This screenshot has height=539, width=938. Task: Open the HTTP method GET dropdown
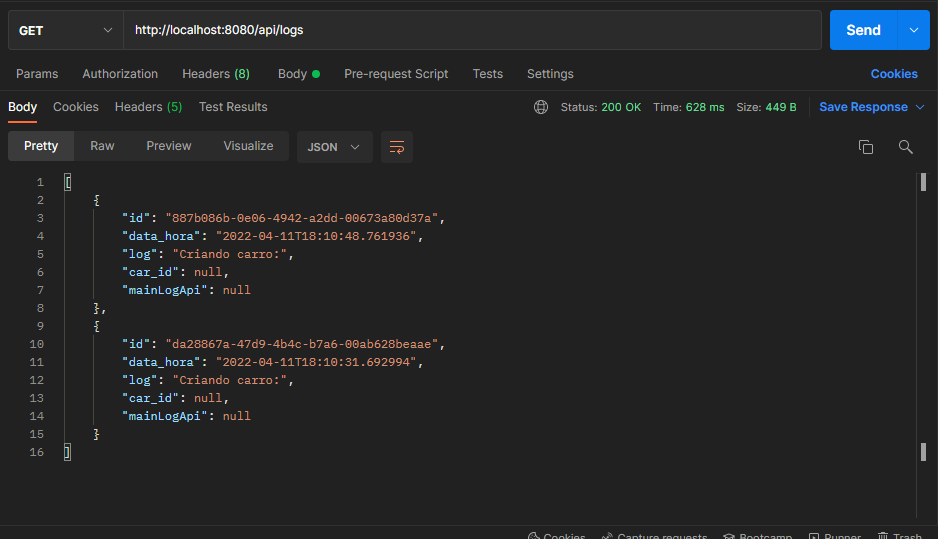pyautogui.click(x=66, y=30)
